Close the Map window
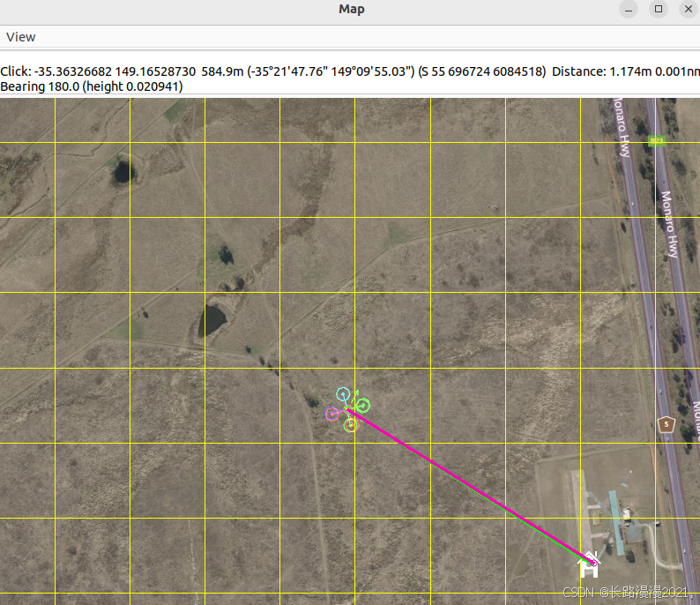Image resolution: width=700 pixels, height=605 pixels. pos(688,10)
